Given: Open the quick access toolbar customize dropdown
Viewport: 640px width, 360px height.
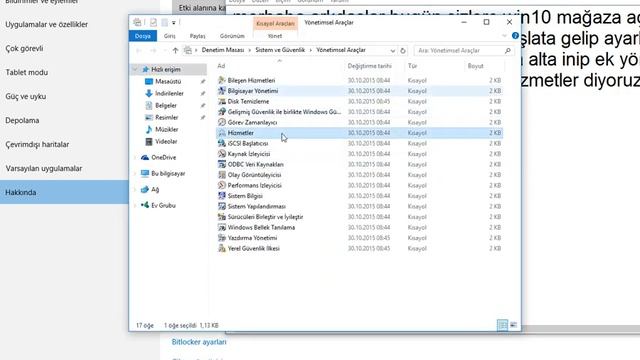Looking at the screenshot, I should coord(174,23).
